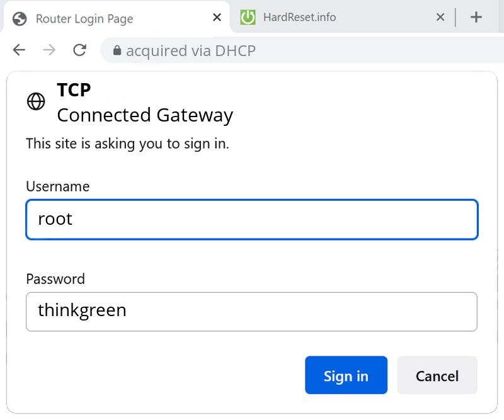Open a new browser tab with plus button
Viewport: 504px width, 420px height.
(x=476, y=16)
